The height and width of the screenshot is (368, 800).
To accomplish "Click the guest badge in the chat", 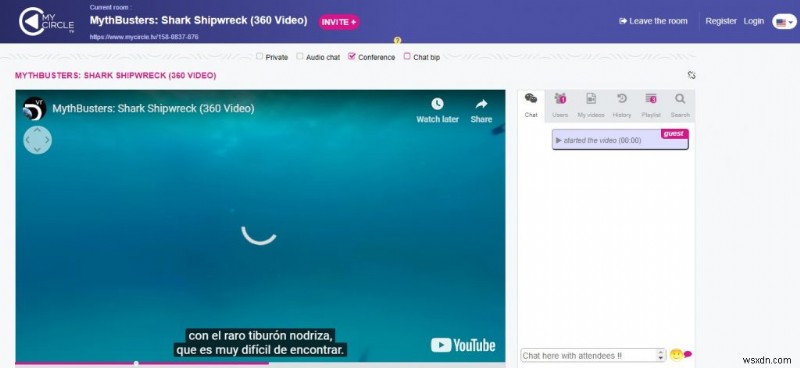I will point(674,134).
